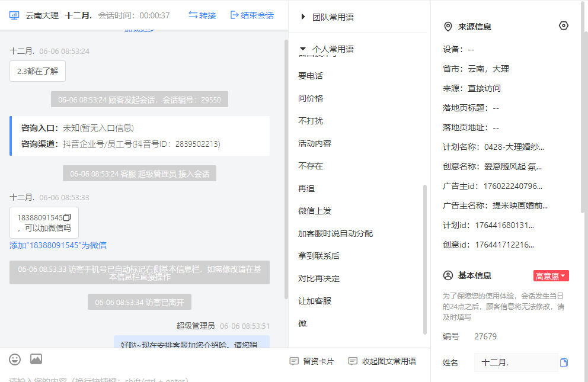
Task: Click the hexagon settings icon in 来源信息
Action: [x=563, y=26]
